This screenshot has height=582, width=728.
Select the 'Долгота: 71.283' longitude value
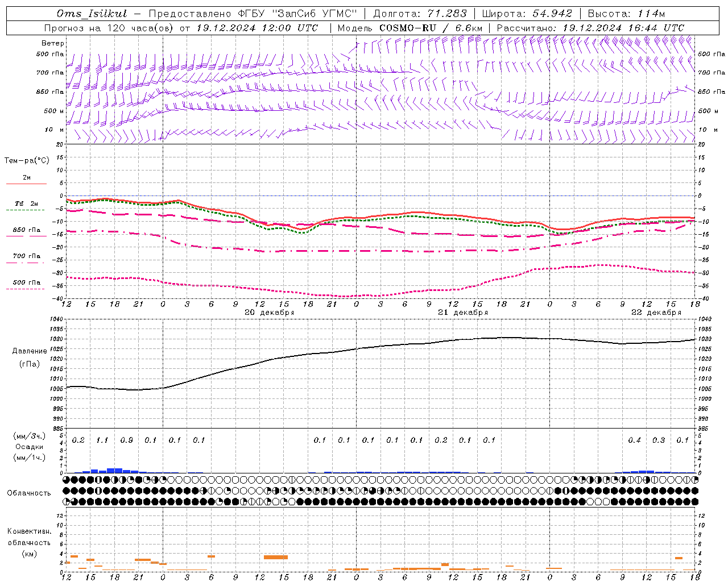click(x=420, y=14)
